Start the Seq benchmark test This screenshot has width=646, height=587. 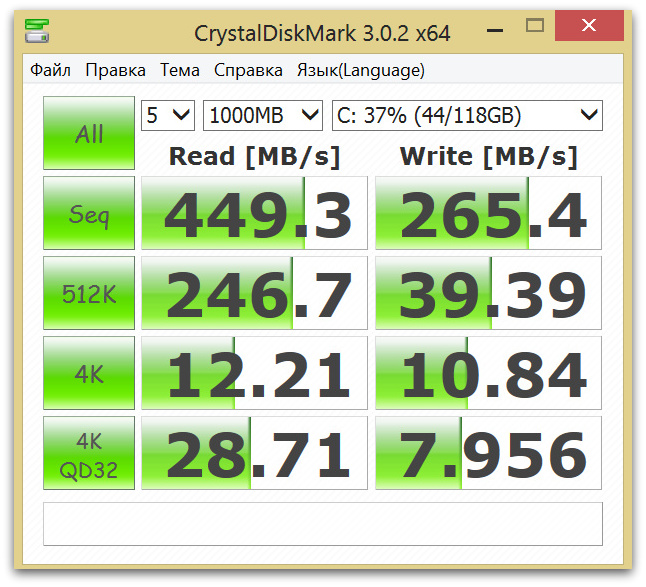pyautogui.click(x=89, y=213)
